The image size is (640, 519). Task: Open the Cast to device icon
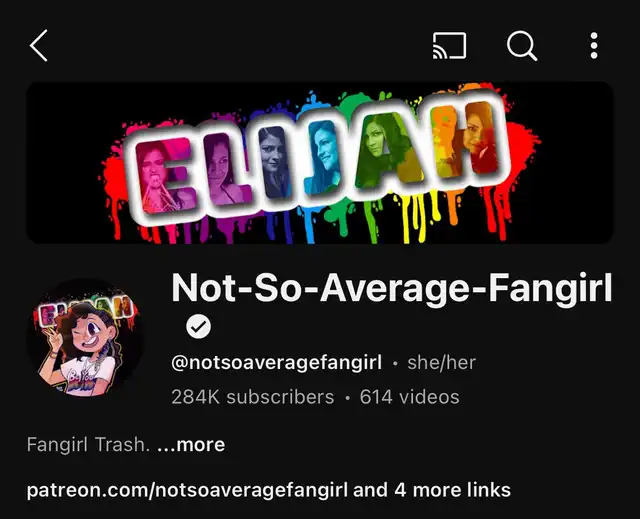449,46
